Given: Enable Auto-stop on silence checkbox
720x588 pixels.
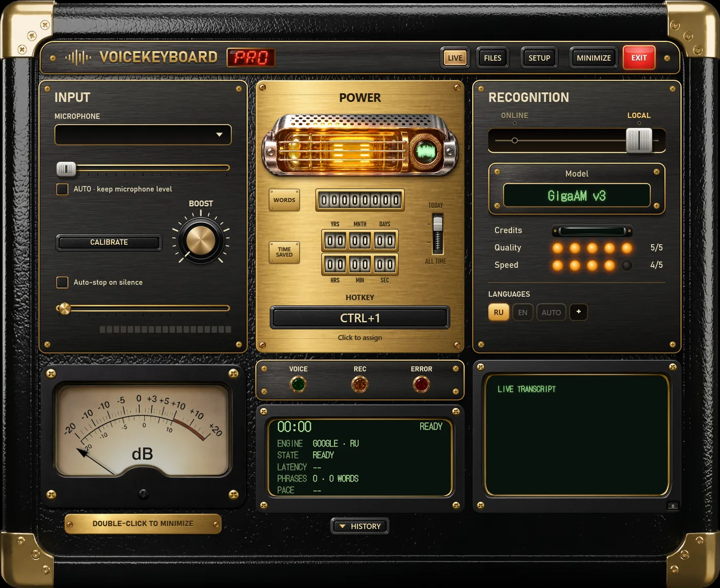Looking at the screenshot, I should click(x=62, y=282).
